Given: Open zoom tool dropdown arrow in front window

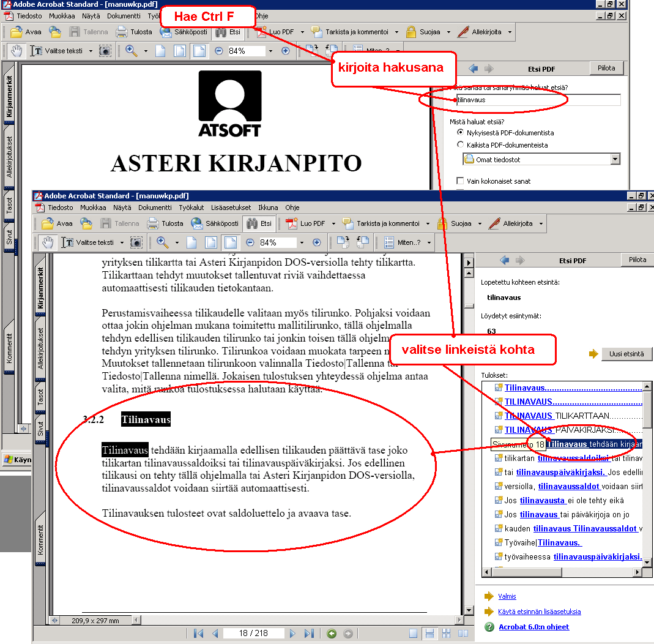Looking at the screenshot, I should [177, 242].
